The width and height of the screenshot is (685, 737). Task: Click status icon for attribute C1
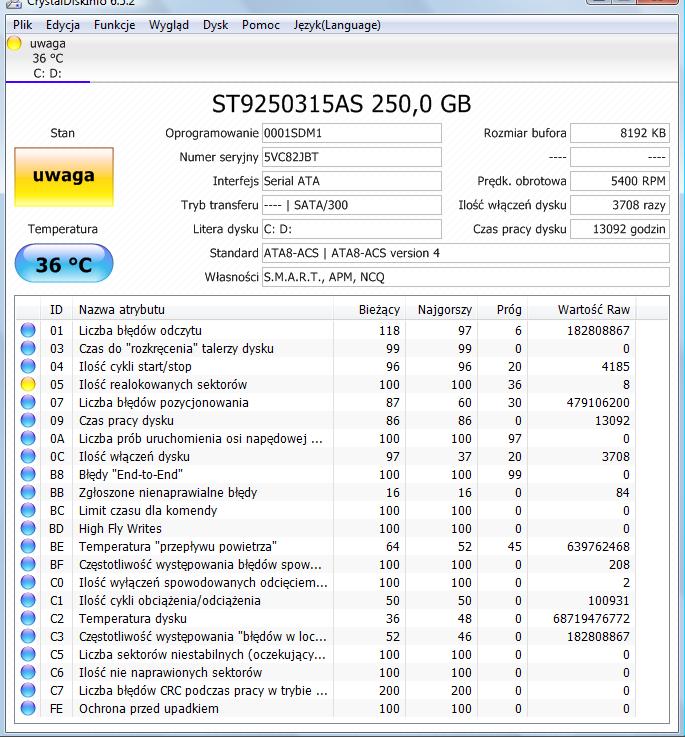[x=28, y=600]
